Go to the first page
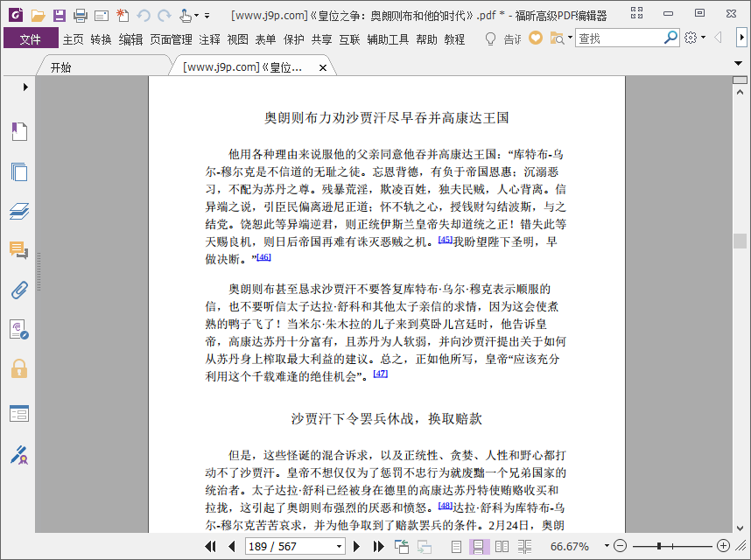Viewport: 751px width, 560px height. point(210,546)
